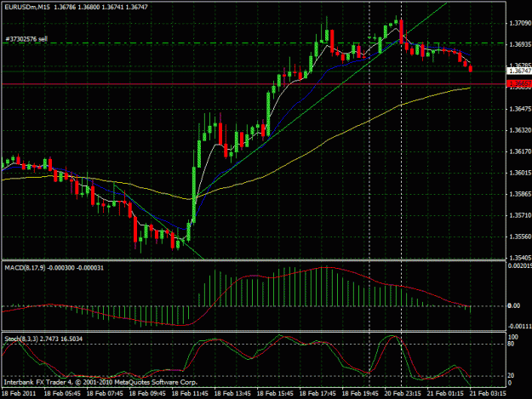Click the 18 Feb 17:45 time label
The height and width of the screenshot is (399, 532).
pyautogui.click(x=317, y=394)
